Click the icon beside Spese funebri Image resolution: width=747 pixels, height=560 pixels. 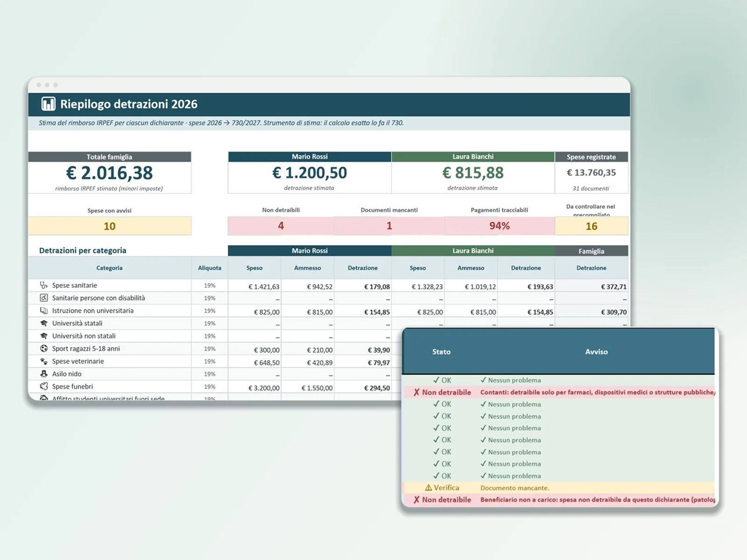tap(44, 386)
